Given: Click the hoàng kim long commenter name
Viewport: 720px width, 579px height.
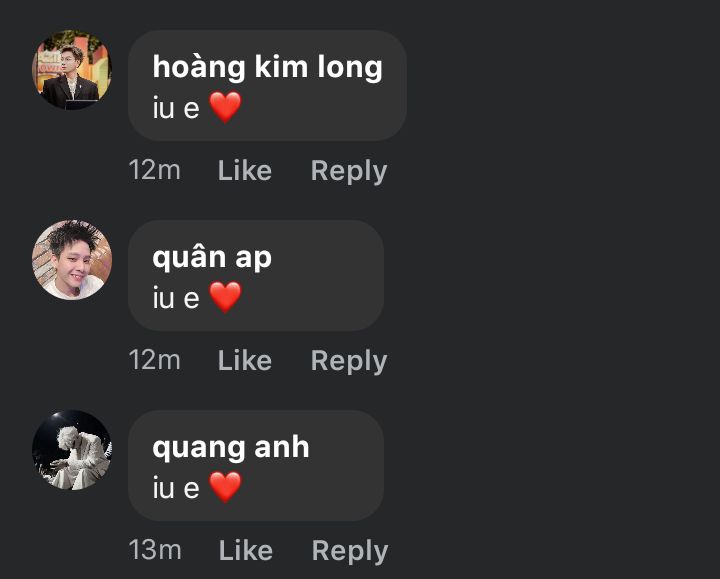Looking at the screenshot, I should 267,68.
